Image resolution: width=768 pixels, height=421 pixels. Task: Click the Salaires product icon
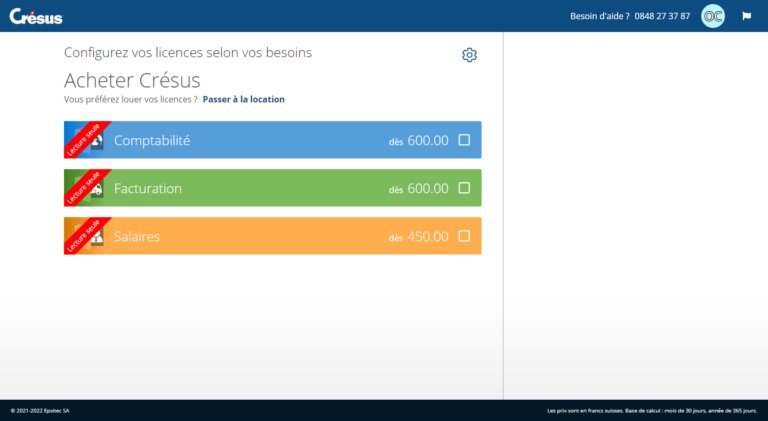pyautogui.click(x=90, y=236)
